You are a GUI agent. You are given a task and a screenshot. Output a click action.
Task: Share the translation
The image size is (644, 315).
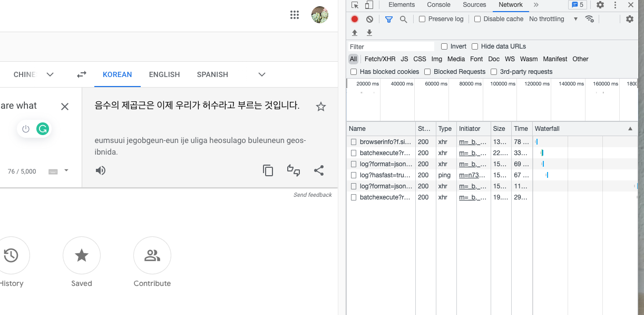click(x=319, y=170)
